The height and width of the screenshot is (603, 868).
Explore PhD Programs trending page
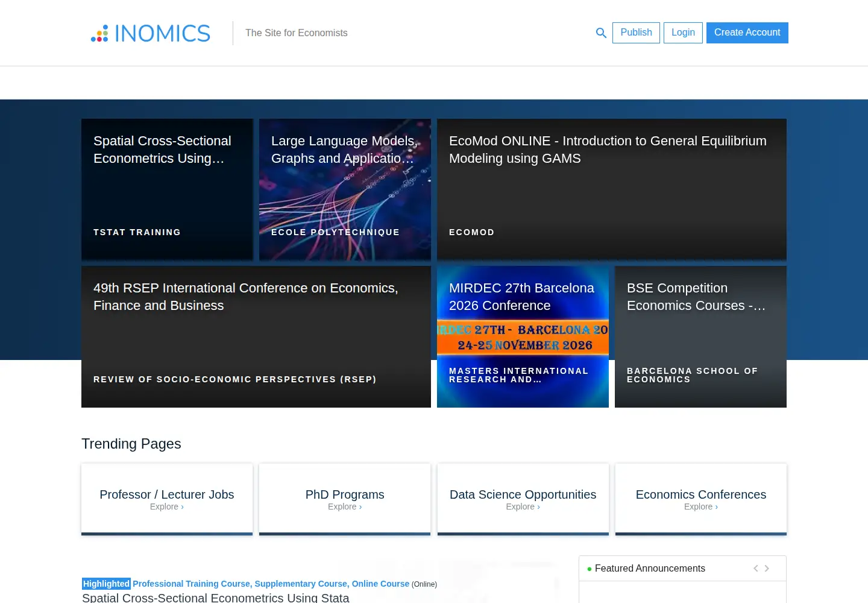345,499
